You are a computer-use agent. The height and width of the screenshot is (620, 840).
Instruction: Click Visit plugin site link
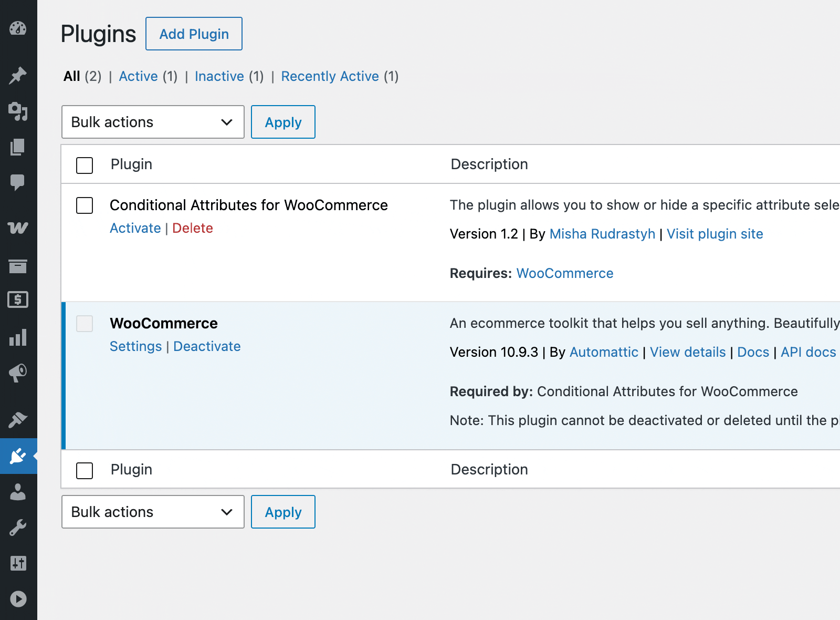(715, 234)
